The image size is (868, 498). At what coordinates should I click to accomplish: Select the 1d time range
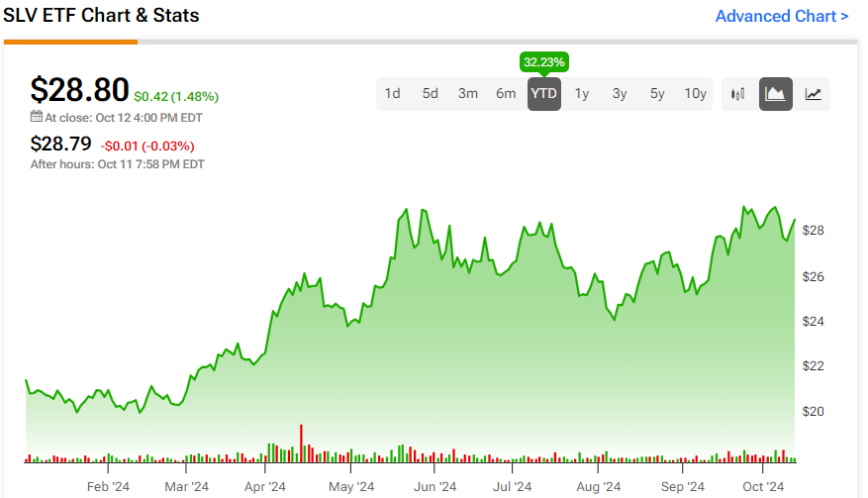coord(393,94)
